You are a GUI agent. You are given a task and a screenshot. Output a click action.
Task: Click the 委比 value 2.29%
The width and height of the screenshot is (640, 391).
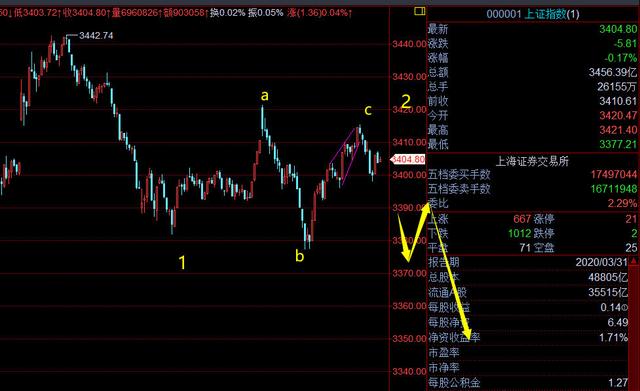pos(622,203)
